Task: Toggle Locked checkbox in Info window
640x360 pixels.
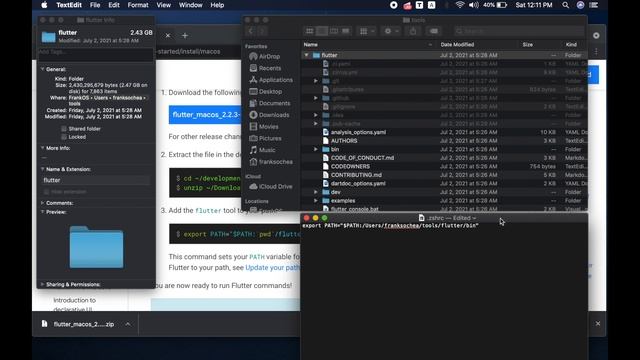Action: coord(63,137)
